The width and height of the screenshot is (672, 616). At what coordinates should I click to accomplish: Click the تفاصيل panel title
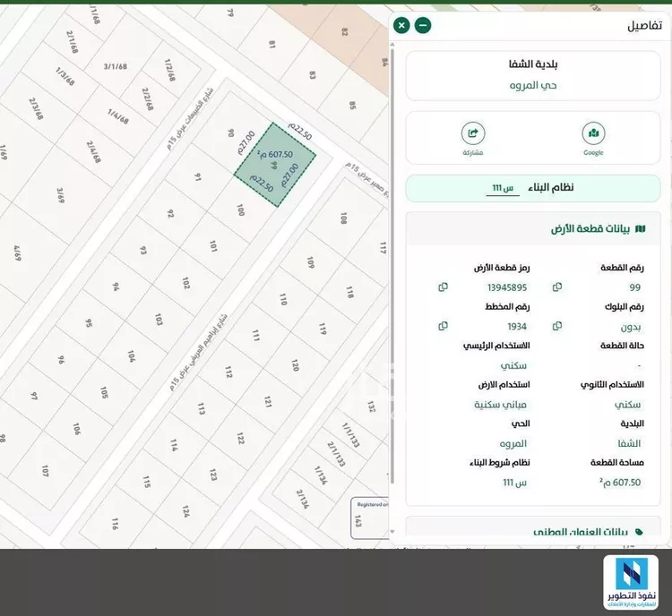click(x=644, y=26)
